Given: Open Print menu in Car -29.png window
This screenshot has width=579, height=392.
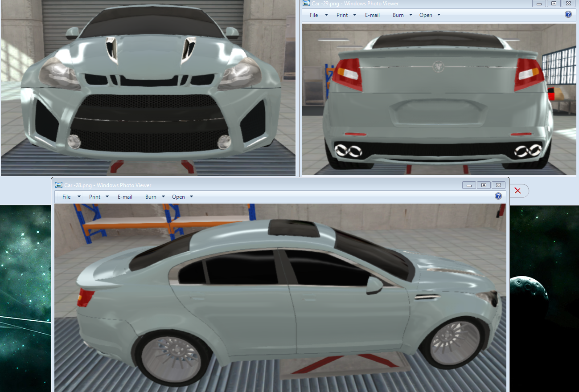Looking at the screenshot, I should pyautogui.click(x=342, y=15).
